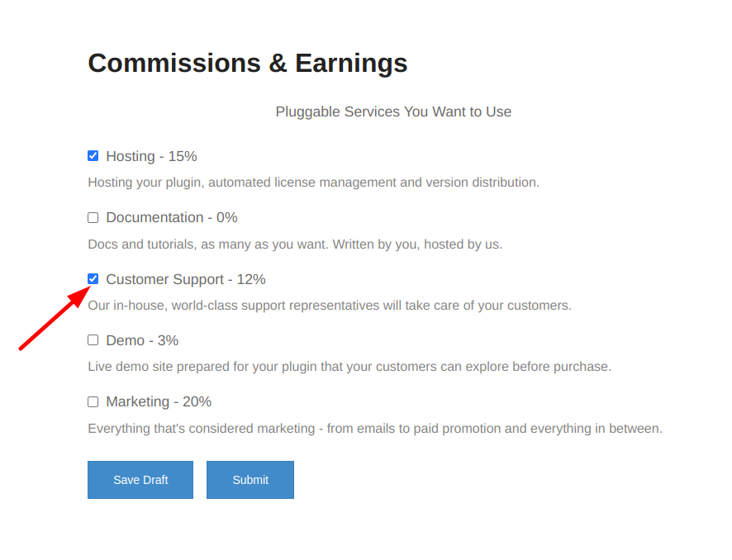Image resolution: width=732 pixels, height=560 pixels.
Task: Click the 'Pluggable Services You Want to Use' subtitle
Action: 393,112
